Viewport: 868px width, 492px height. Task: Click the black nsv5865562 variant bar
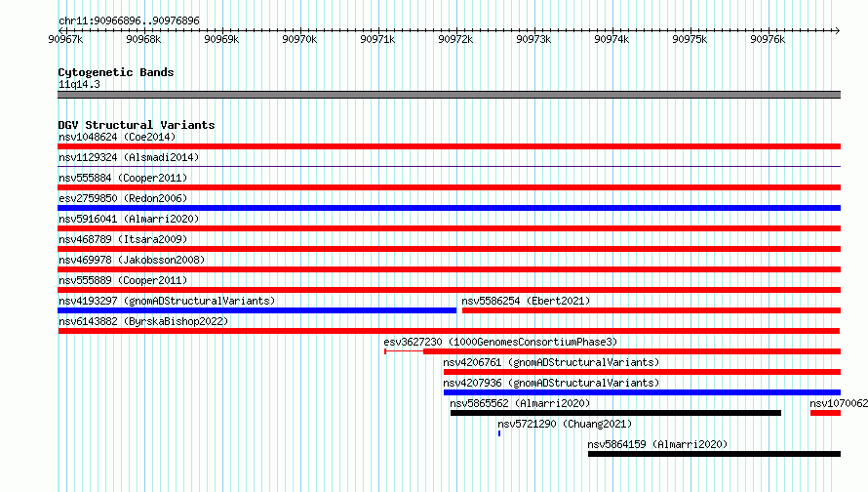tap(615, 413)
